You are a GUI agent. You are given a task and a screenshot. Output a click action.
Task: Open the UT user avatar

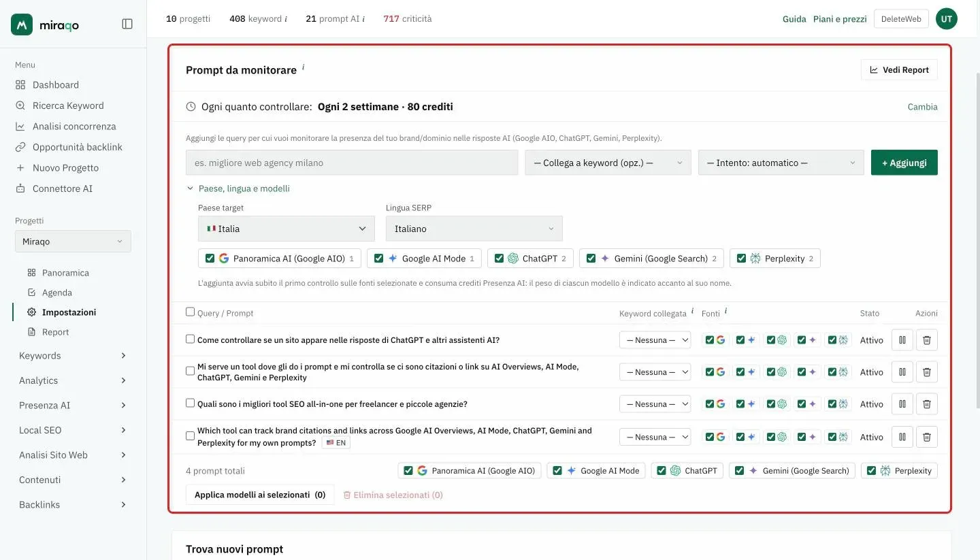[x=947, y=19]
